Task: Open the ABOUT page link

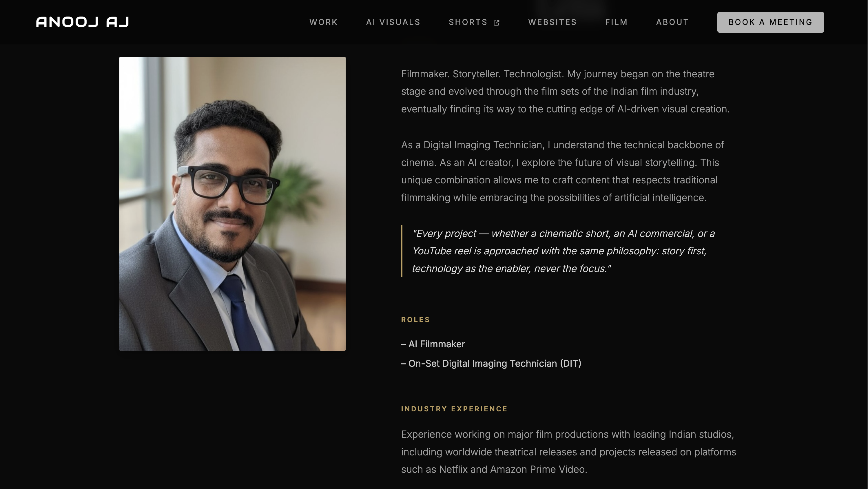Action: [x=672, y=22]
